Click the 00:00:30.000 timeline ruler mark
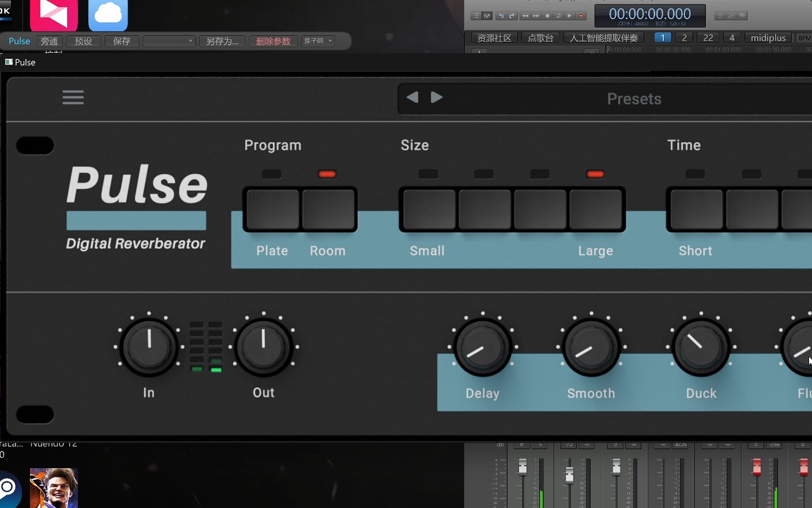The height and width of the screenshot is (508, 812). 673,50
